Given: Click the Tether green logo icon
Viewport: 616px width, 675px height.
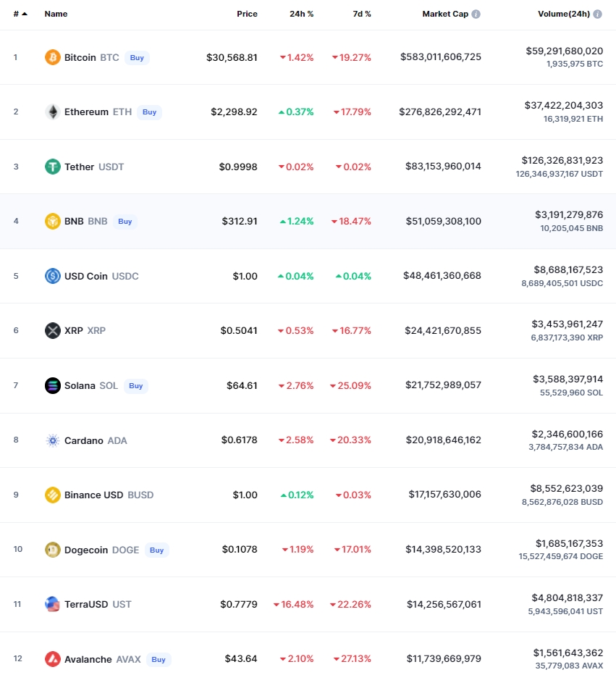Looking at the screenshot, I should (53, 167).
